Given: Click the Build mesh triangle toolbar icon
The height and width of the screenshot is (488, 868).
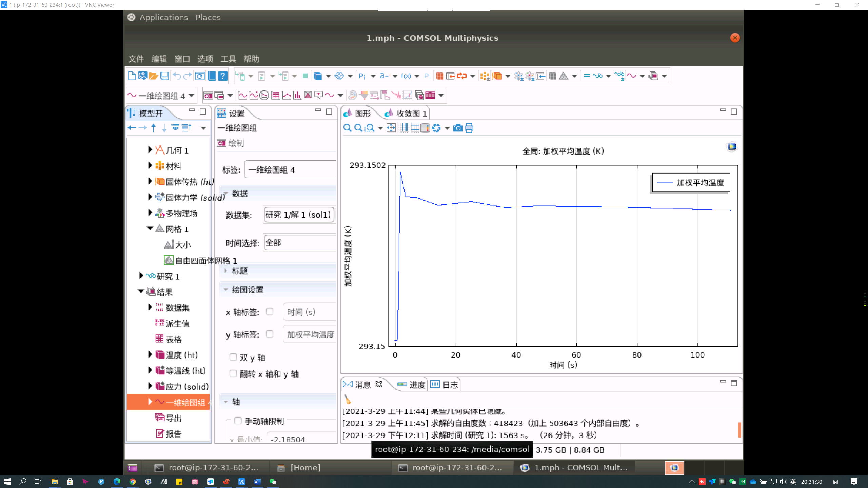Looking at the screenshot, I should [x=564, y=76].
